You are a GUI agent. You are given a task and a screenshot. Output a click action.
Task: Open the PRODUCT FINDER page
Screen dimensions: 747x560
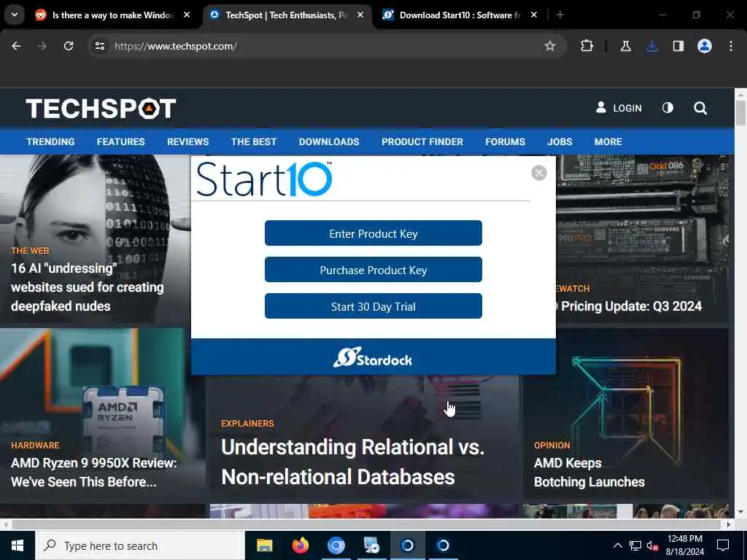point(422,142)
